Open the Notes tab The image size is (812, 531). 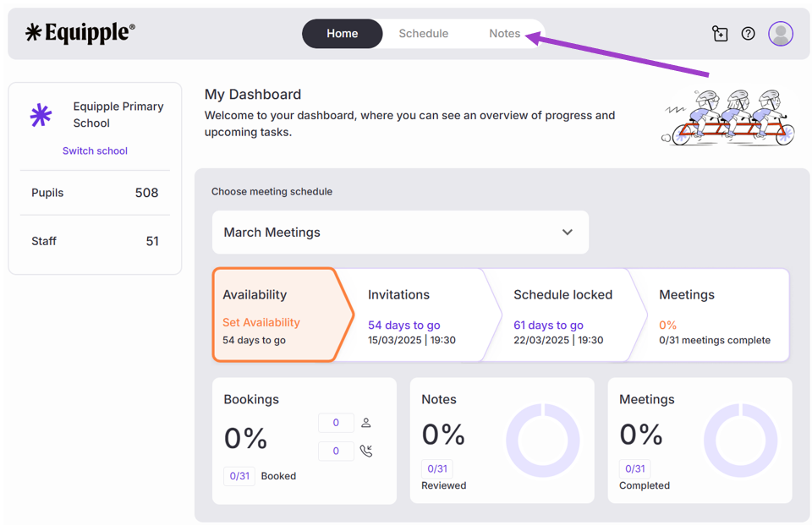(504, 34)
